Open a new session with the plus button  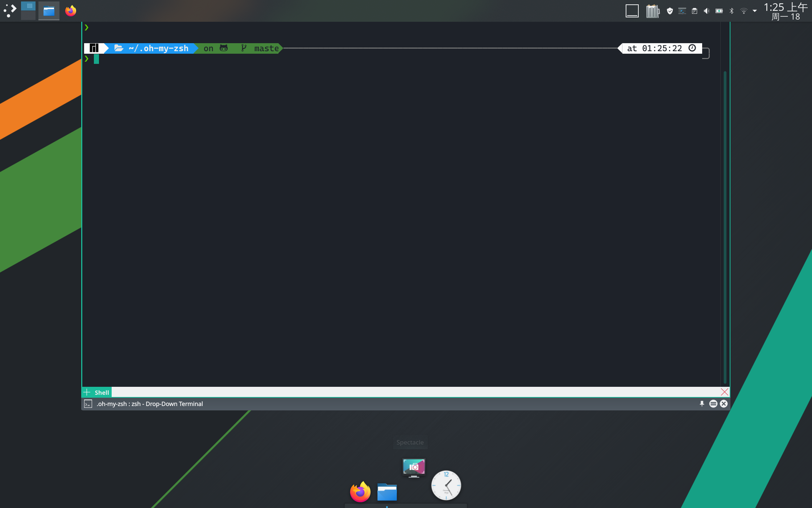click(87, 392)
